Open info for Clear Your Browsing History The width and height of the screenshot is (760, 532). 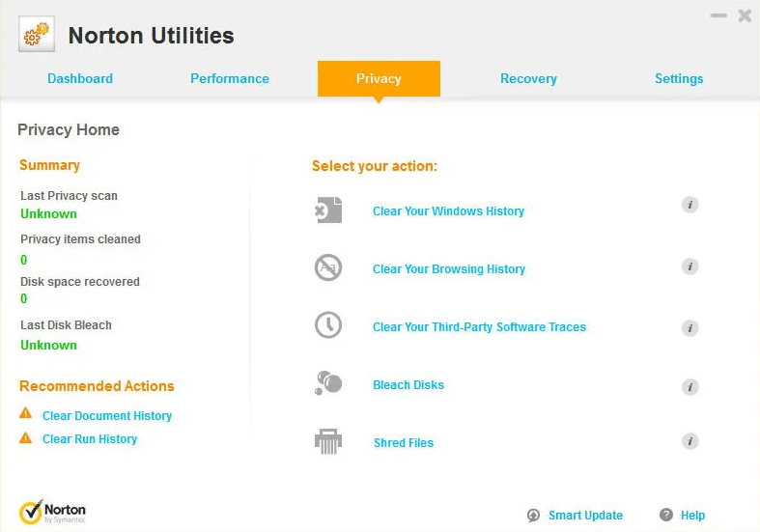click(x=690, y=266)
